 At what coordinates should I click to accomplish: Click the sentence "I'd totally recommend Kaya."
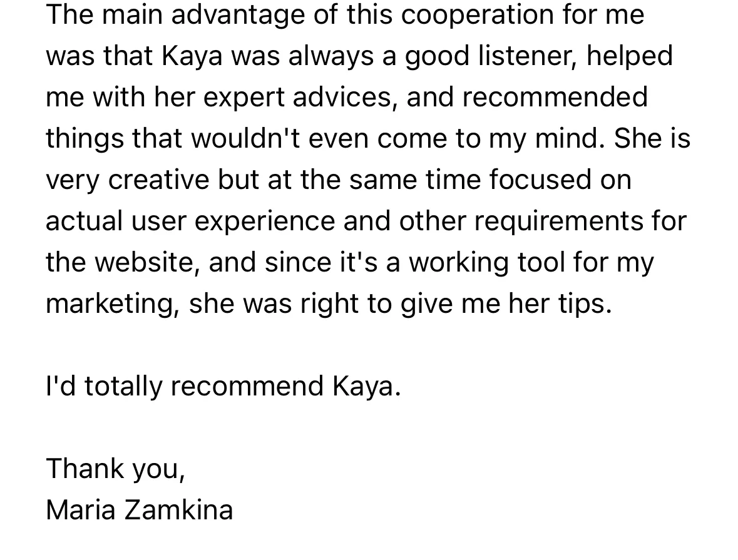pos(223,386)
